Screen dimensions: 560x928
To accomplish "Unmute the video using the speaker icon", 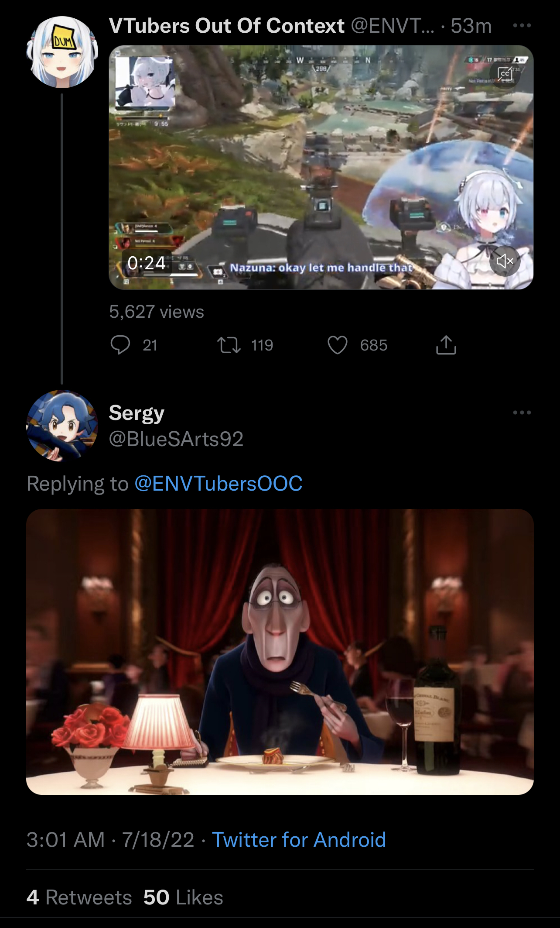I will click(505, 261).
